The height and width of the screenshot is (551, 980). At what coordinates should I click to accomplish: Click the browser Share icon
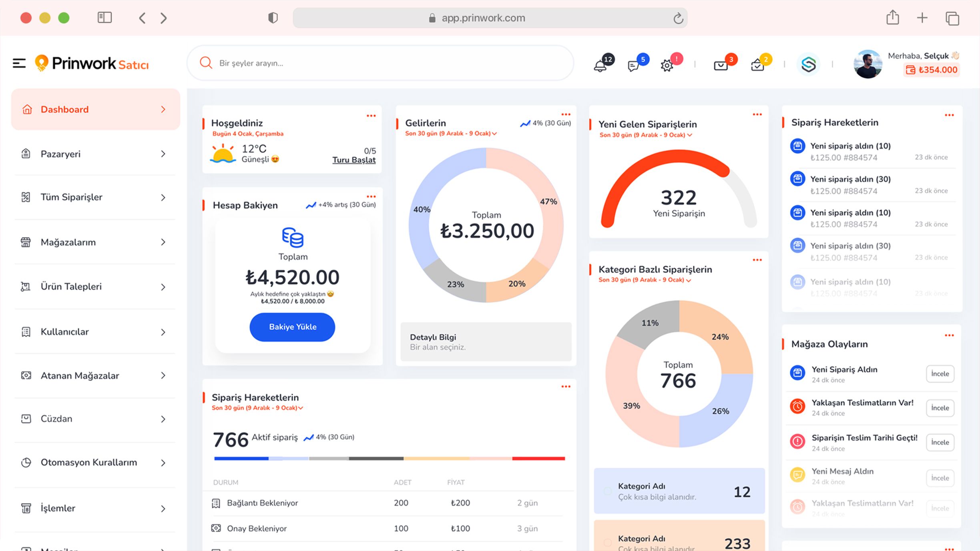pyautogui.click(x=892, y=18)
